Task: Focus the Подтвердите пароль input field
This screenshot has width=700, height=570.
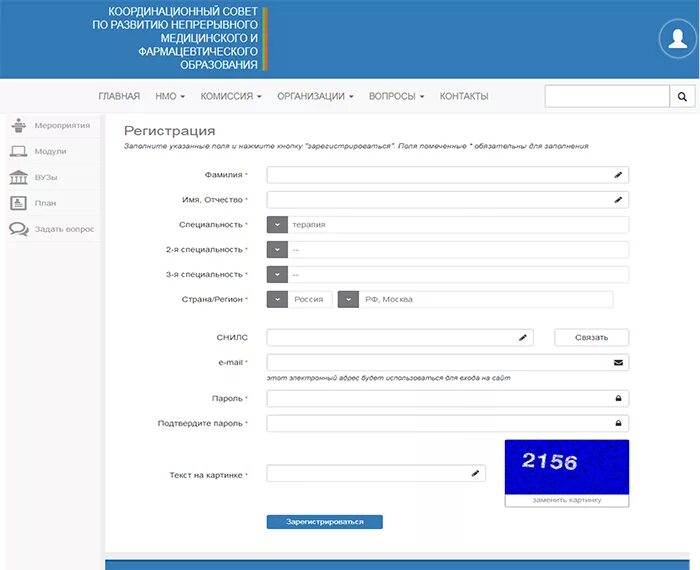Action: pos(448,423)
